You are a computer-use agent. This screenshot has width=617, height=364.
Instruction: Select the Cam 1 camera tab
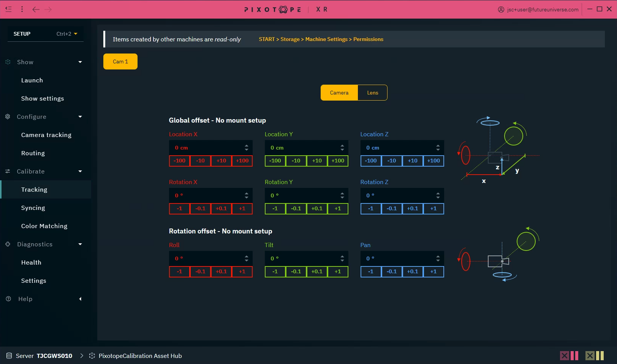(120, 61)
